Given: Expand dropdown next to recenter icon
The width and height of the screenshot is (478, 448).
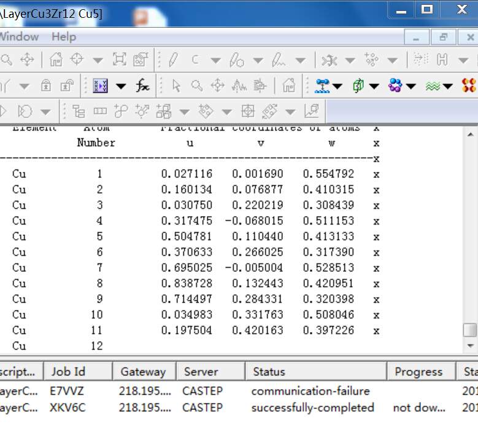Looking at the screenshot, I should click(98, 60).
